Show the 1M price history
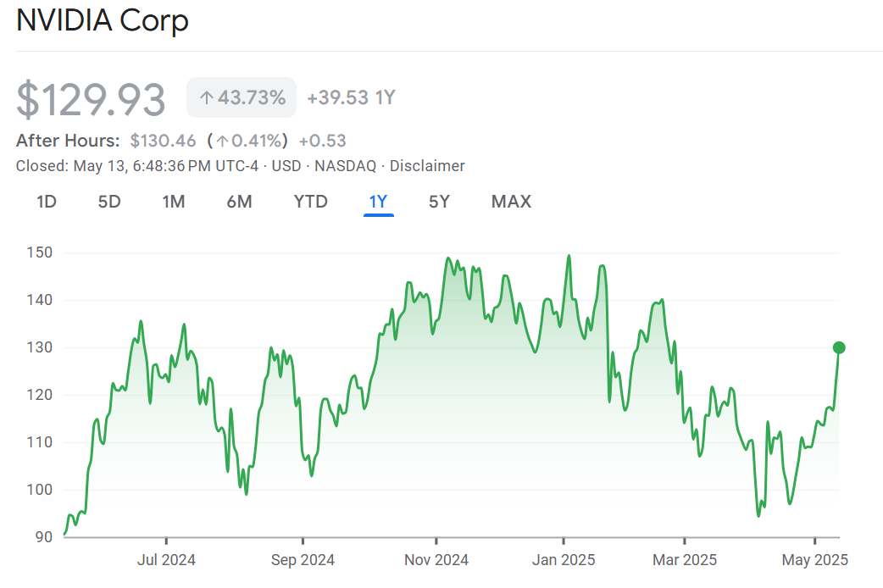 click(174, 202)
